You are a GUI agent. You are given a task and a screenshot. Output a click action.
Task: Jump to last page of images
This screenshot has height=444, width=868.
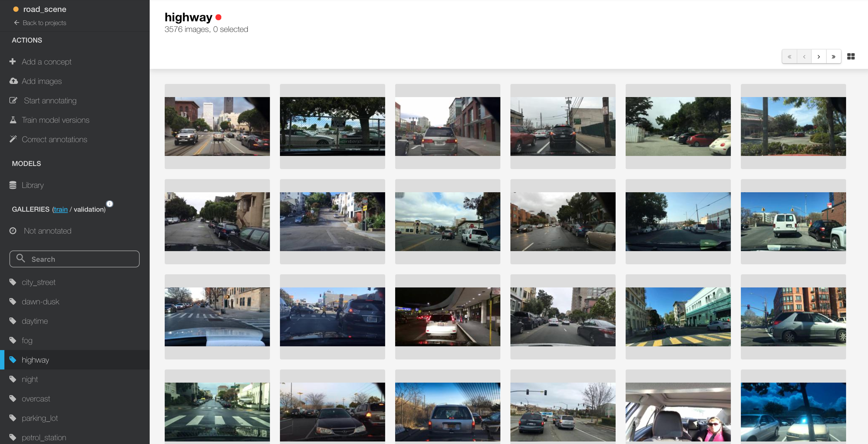833,57
